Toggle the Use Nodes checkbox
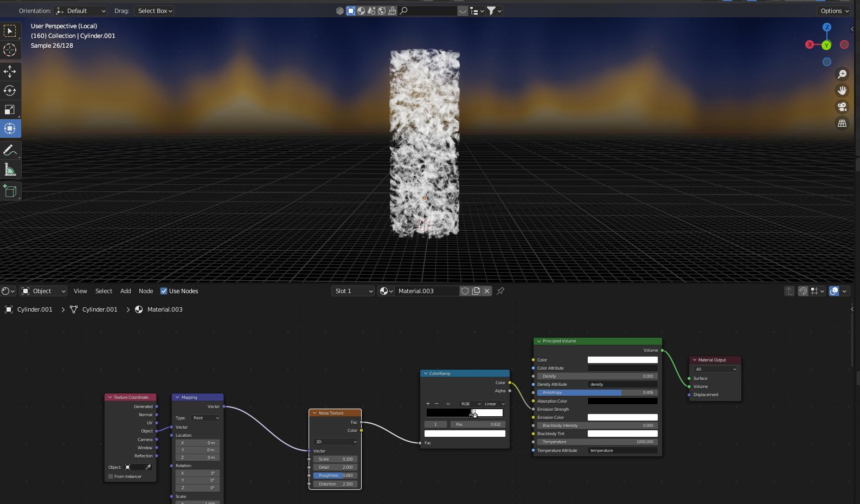The image size is (860, 504). 164,291
